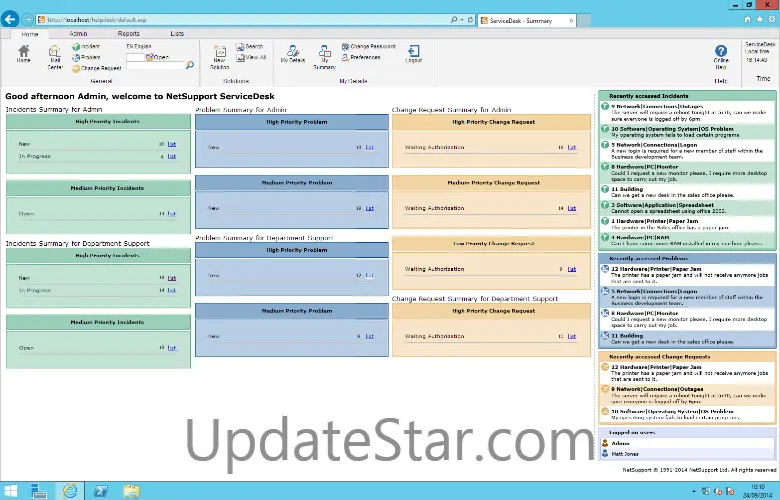Image resolution: width=780 pixels, height=500 pixels.
Task: Open Change Request from the ribbon
Action: click(x=97, y=68)
